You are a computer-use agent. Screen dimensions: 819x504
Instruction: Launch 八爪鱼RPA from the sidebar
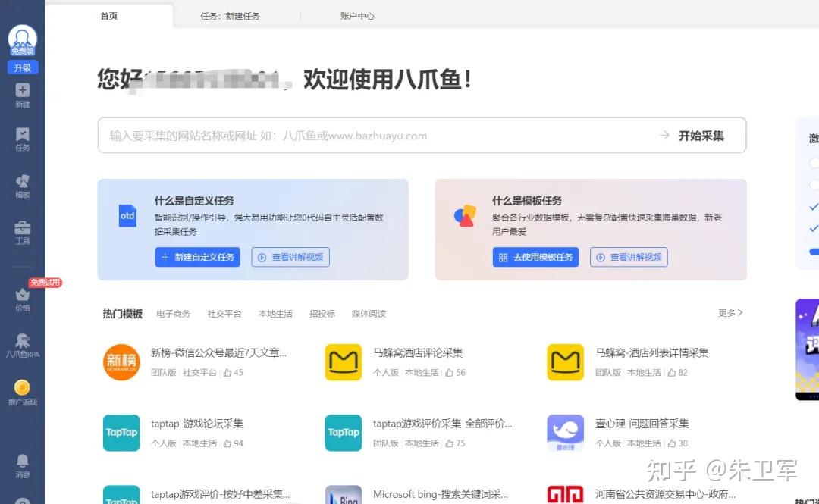(22, 340)
